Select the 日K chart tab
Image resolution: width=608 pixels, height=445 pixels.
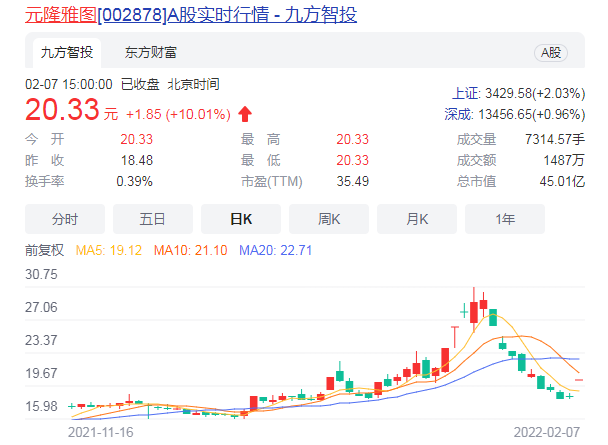(241, 219)
